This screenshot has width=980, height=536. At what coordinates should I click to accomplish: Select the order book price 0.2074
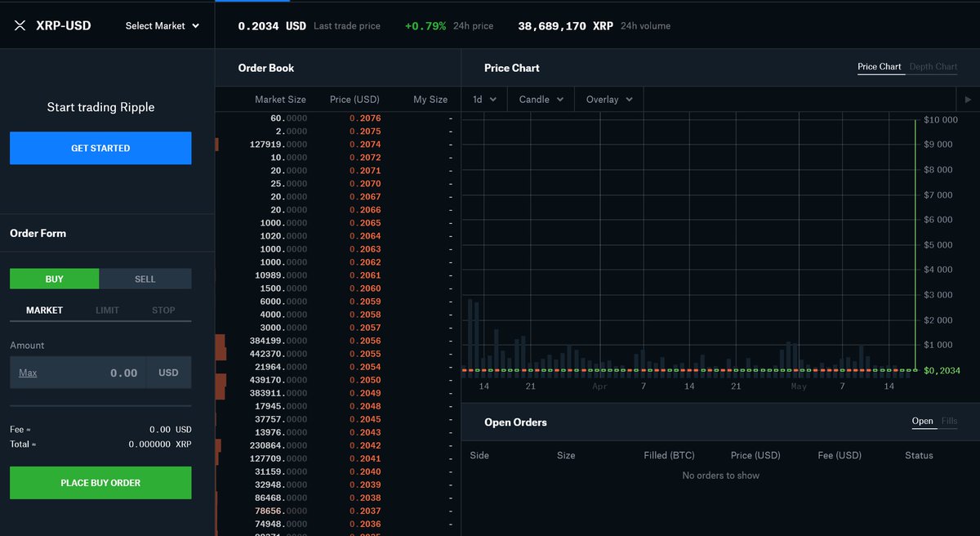click(x=365, y=145)
